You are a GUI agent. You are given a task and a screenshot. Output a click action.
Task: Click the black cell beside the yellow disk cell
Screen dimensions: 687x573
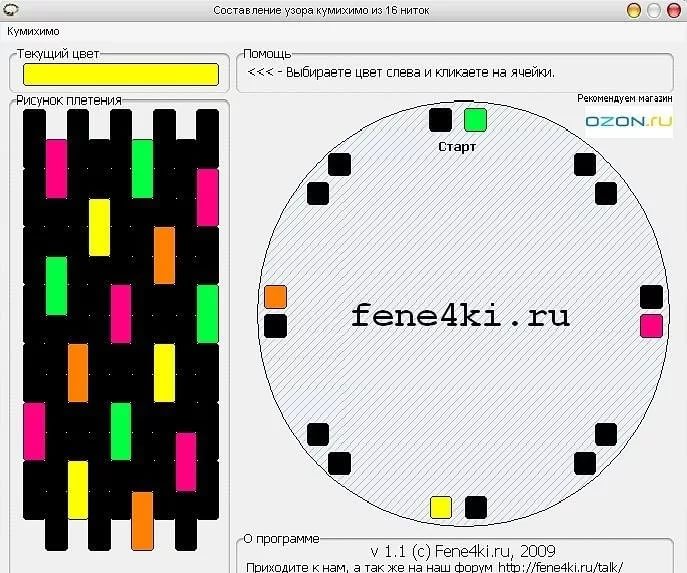point(476,507)
